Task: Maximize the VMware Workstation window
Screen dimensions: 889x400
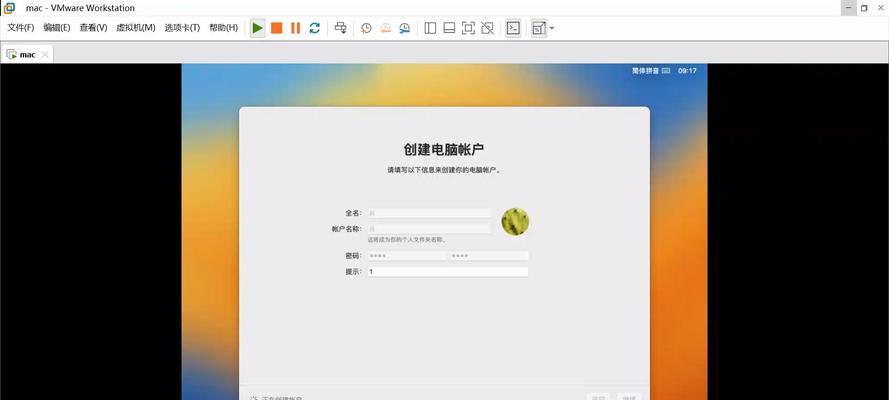Action: [x=864, y=8]
